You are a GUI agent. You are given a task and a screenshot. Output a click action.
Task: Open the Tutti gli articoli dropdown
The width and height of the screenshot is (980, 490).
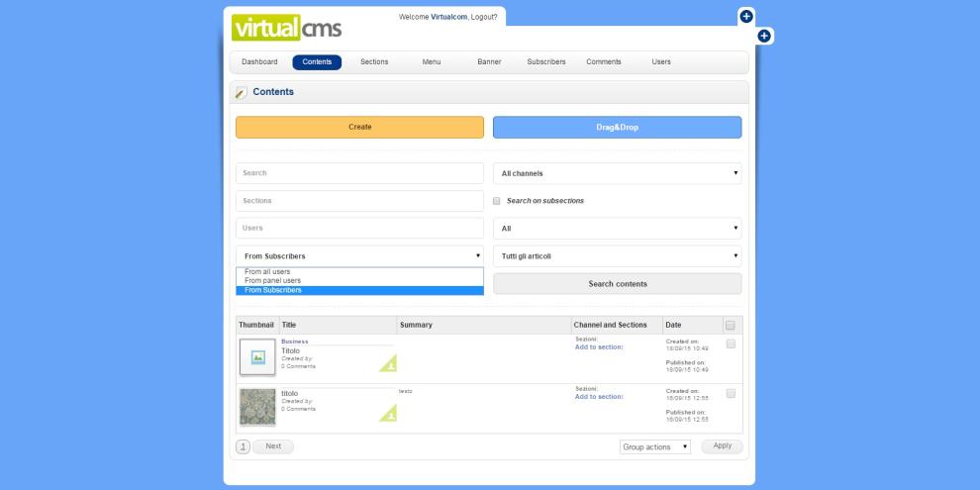pyautogui.click(x=617, y=256)
